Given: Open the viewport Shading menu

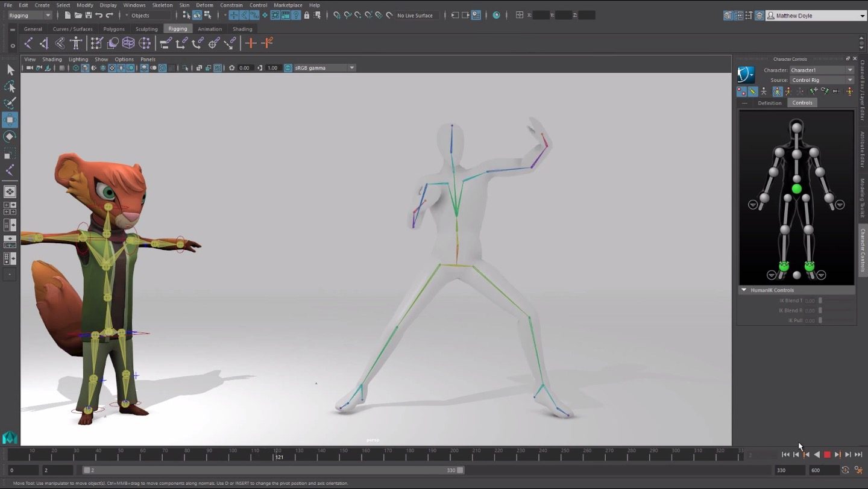Looking at the screenshot, I should pos(52,59).
